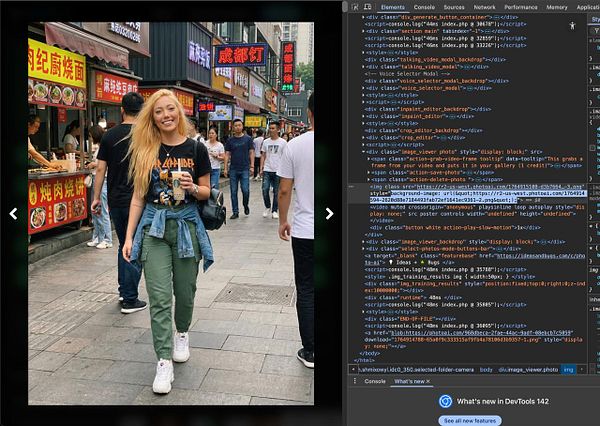The width and height of the screenshot is (600, 426).
Task: Close the What's new drawer tab
Action: (428, 381)
